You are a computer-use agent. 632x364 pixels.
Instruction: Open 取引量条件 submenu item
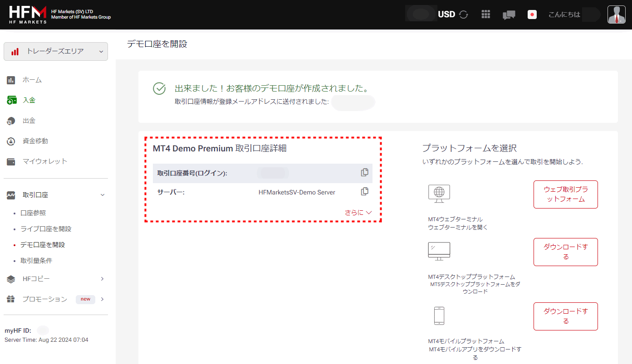[x=36, y=261]
